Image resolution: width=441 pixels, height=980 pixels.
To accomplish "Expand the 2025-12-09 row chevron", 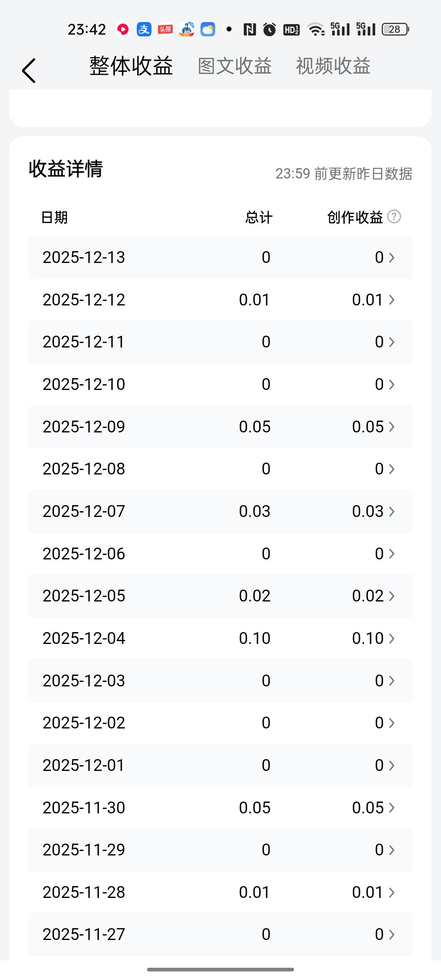I will [392, 427].
